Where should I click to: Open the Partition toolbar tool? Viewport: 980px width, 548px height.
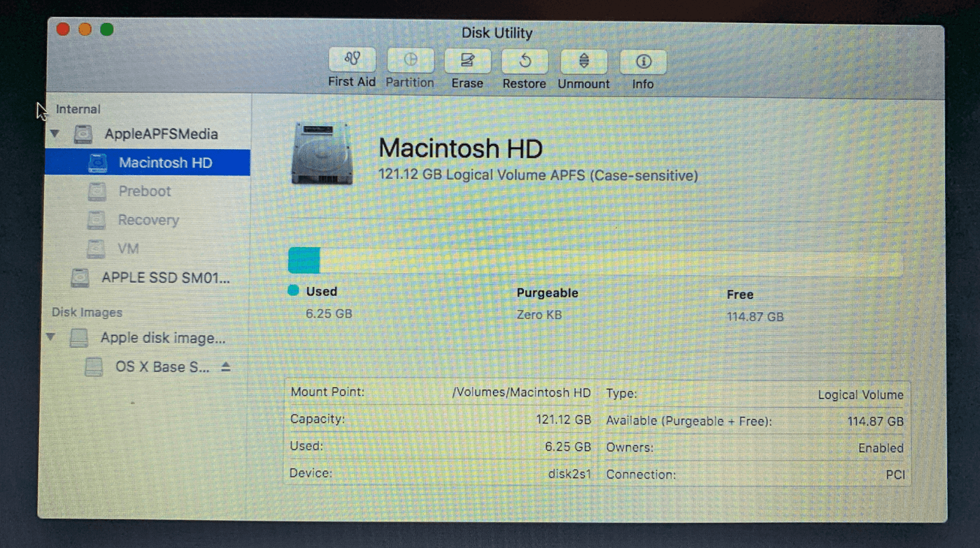410,60
